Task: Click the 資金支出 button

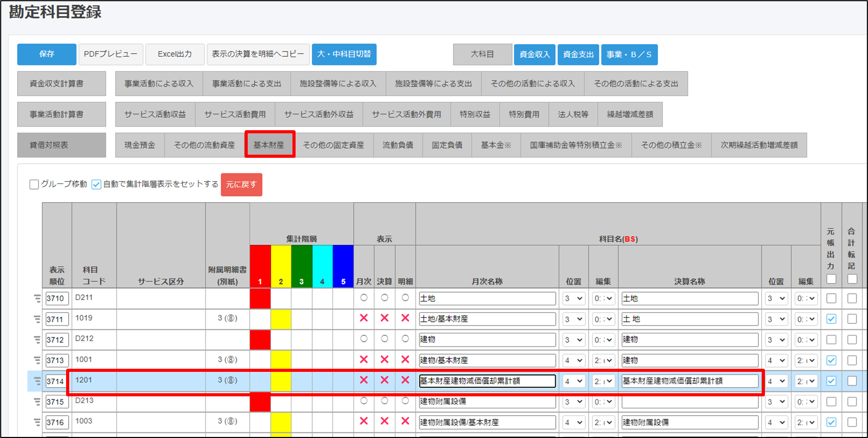Action: tap(578, 54)
